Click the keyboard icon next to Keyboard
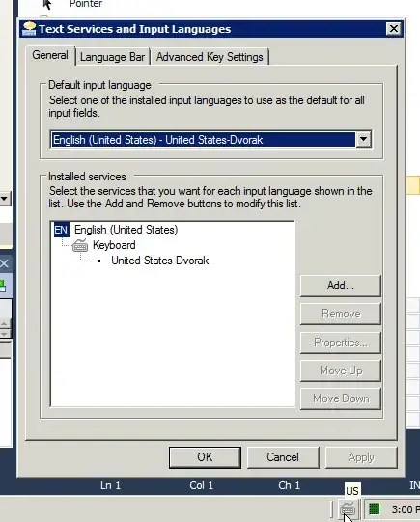This screenshot has height=522, width=420. pos(80,246)
